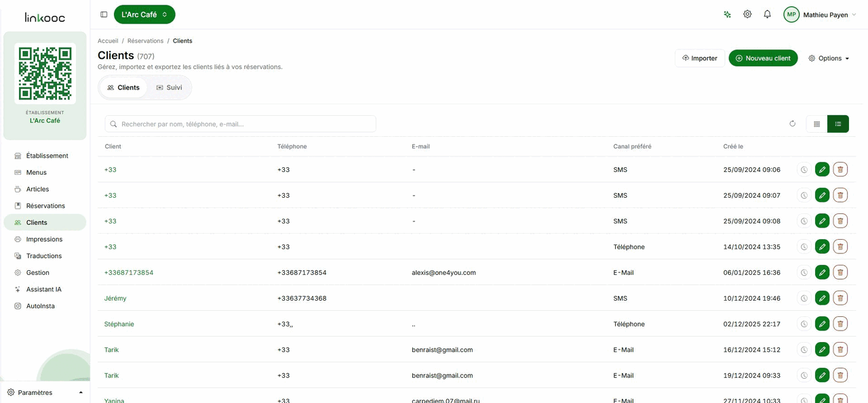The height and width of the screenshot is (403, 868).
Task: Open client link Jérémy
Action: coord(115,299)
